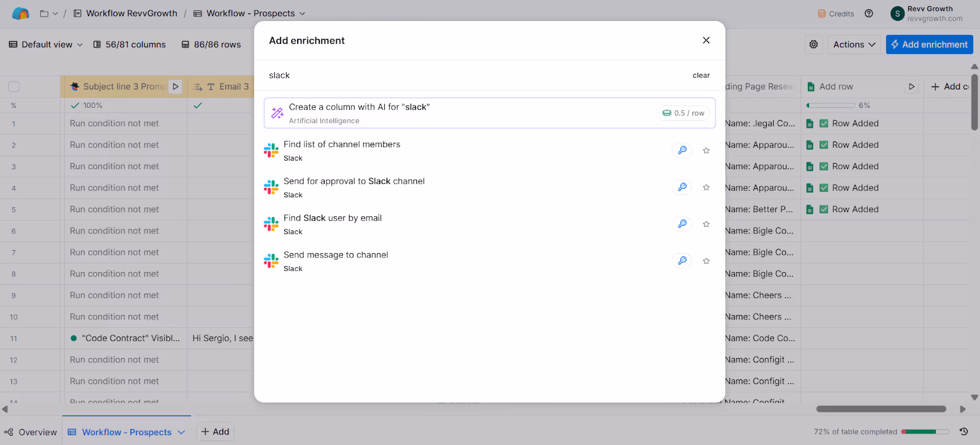This screenshot has height=445, width=980.
Task: Expand Workflow - Prospects tab chevron
Action: pos(181,432)
